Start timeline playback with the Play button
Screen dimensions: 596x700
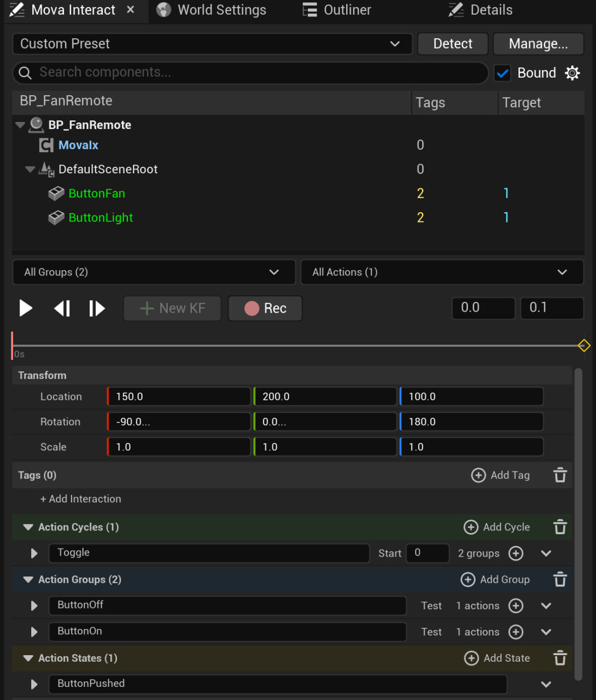click(25, 308)
